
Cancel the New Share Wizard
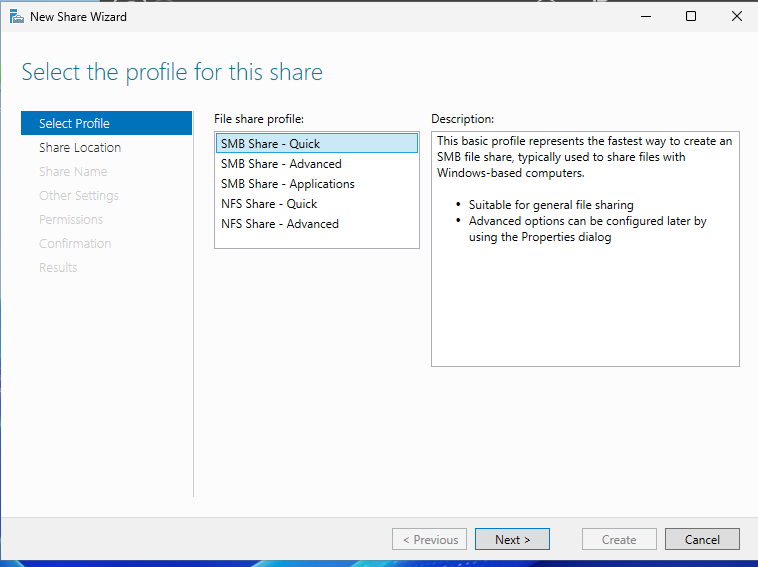702,539
